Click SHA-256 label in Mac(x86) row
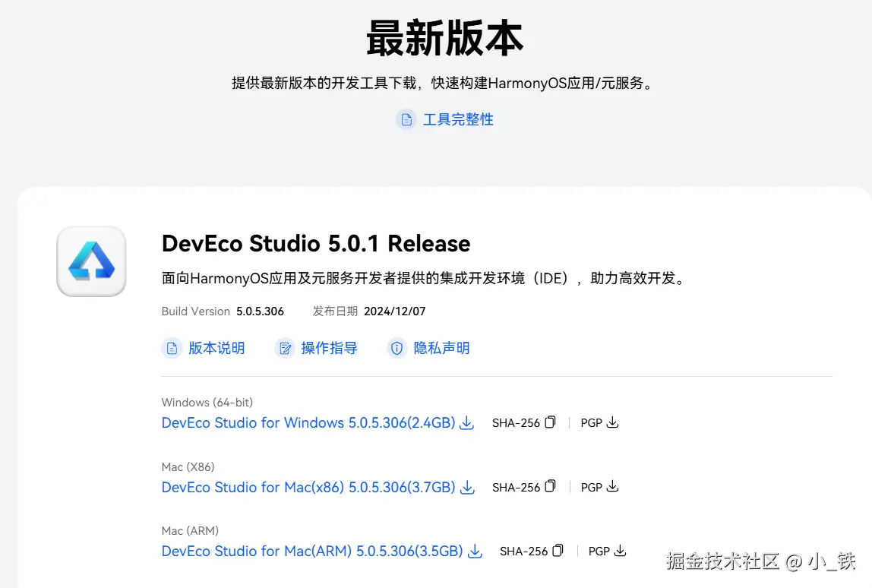Screen dimensions: 872x588 click(x=516, y=488)
